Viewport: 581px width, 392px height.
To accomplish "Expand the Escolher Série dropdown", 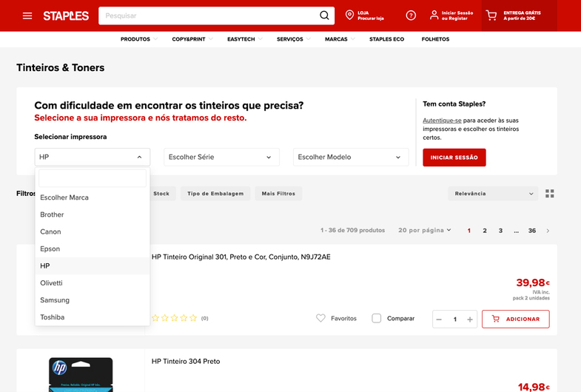I will 221,158.
